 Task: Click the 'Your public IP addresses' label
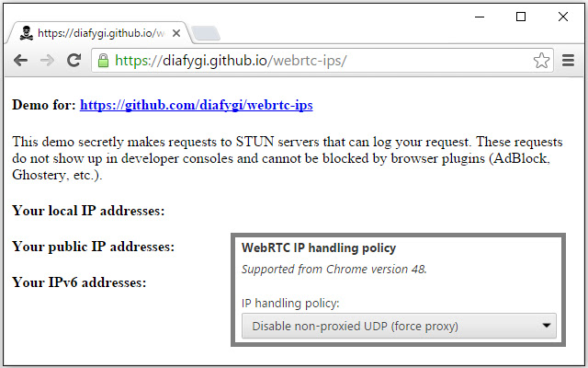point(93,247)
